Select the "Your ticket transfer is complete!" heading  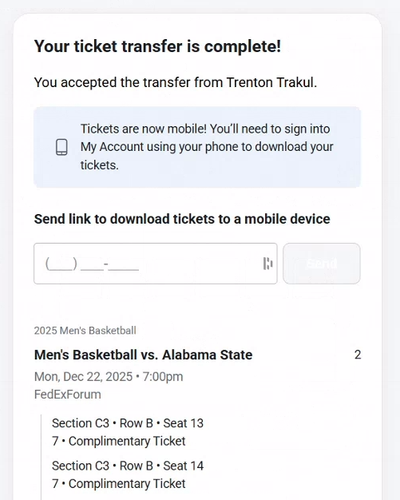tap(158, 46)
